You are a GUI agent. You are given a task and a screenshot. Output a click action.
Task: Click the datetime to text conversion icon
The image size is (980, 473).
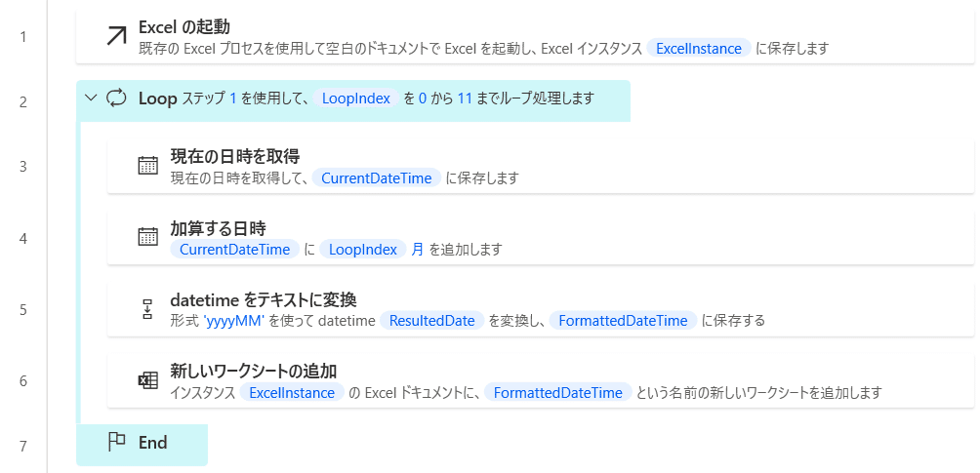(148, 308)
